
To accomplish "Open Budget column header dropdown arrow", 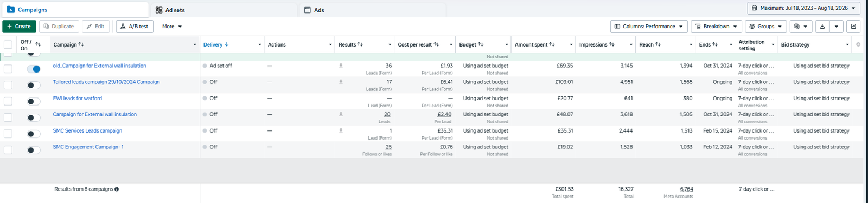I will point(507,44).
